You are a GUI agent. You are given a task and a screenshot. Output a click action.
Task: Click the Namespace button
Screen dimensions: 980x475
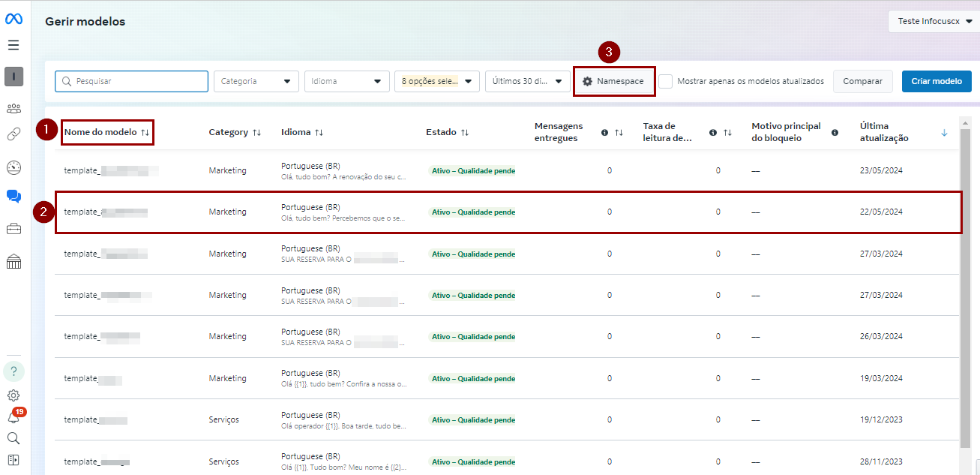[613, 81]
